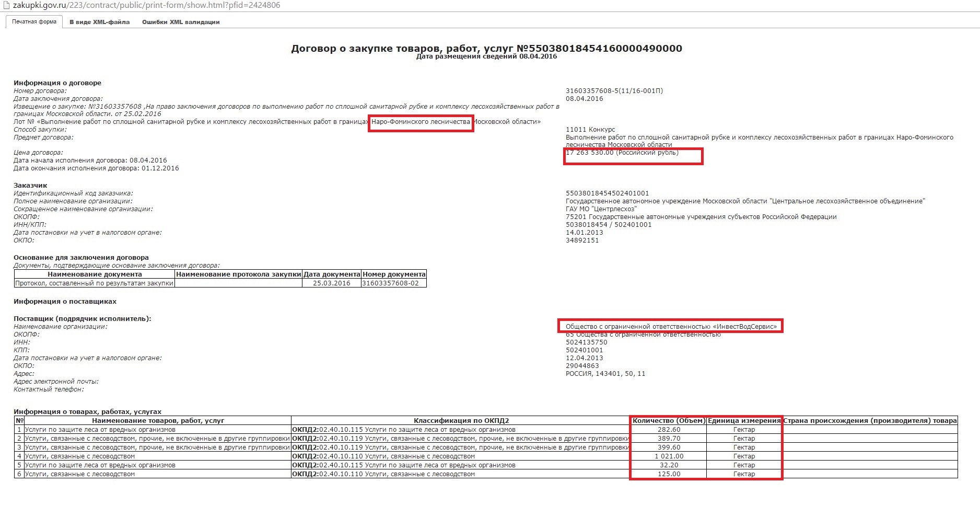Click the Информация о договоре heading
Image resolution: width=980 pixels, height=517 pixels.
click(57, 83)
